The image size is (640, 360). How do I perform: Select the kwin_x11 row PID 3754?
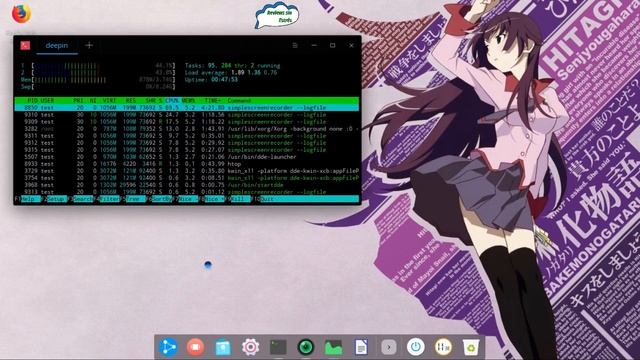(187, 178)
